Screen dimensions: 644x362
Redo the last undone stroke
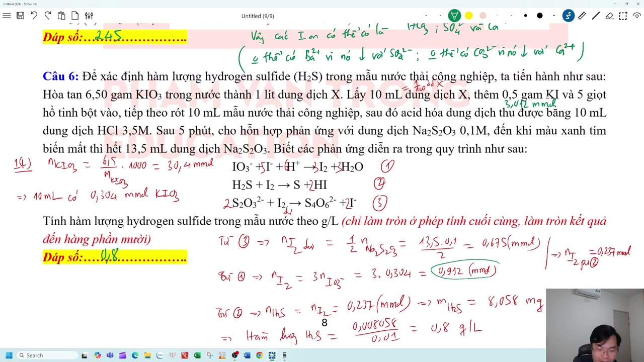48,16
